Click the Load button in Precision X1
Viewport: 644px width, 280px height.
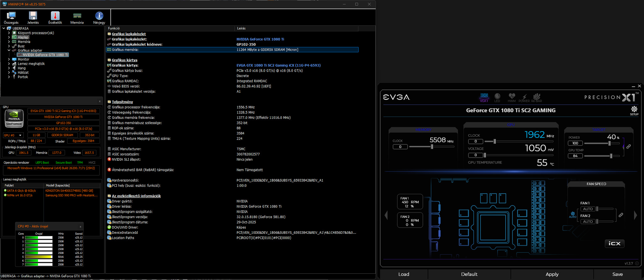tap(404, 274)
